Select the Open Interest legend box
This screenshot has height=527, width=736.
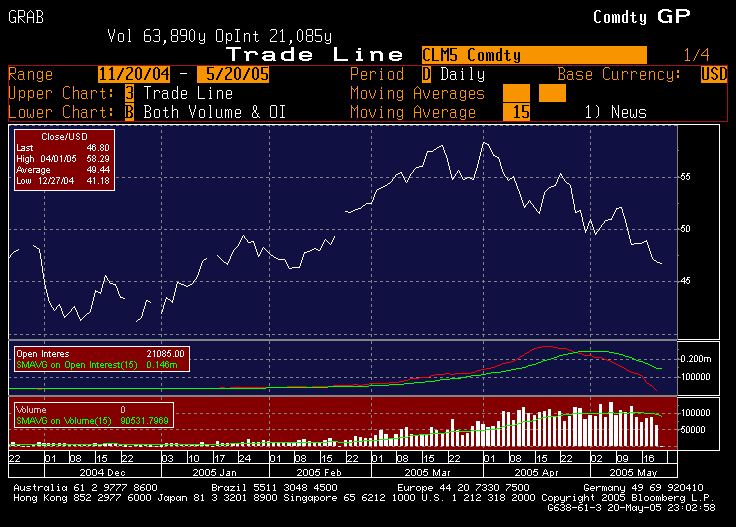click(100, 359)
